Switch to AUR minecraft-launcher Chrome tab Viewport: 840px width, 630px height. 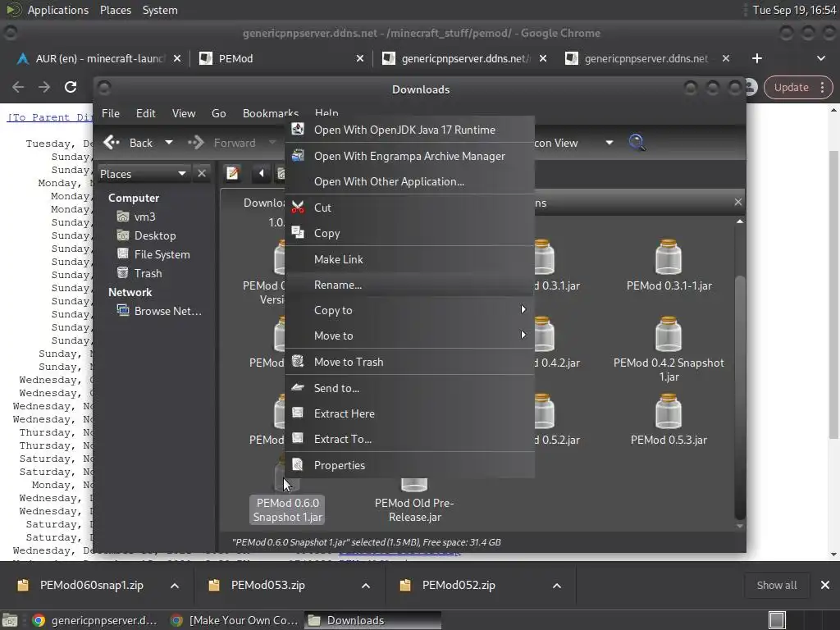pyautogui.click(x=98, y=58)
